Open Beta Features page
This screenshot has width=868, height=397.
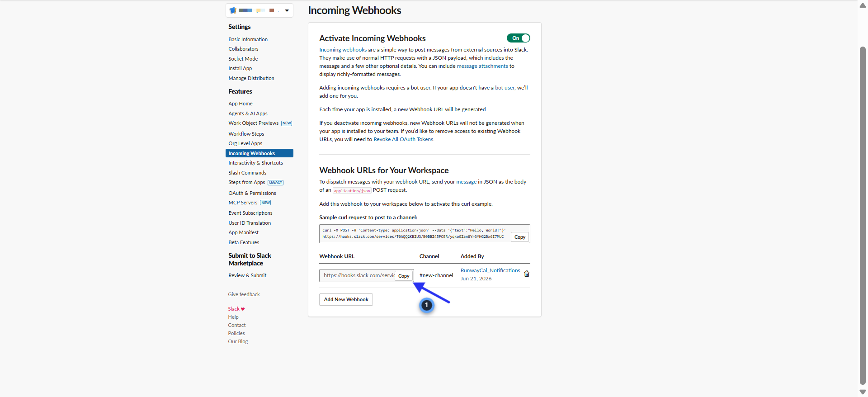(x=244, y=242)
